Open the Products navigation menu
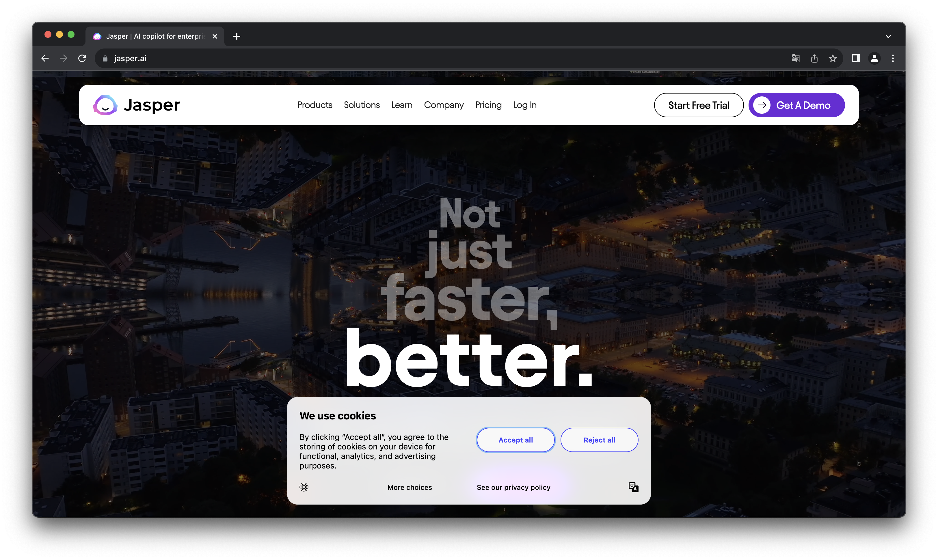Image resolution: width=938 pixels, height=560 pixels. [x=315, y=105]
